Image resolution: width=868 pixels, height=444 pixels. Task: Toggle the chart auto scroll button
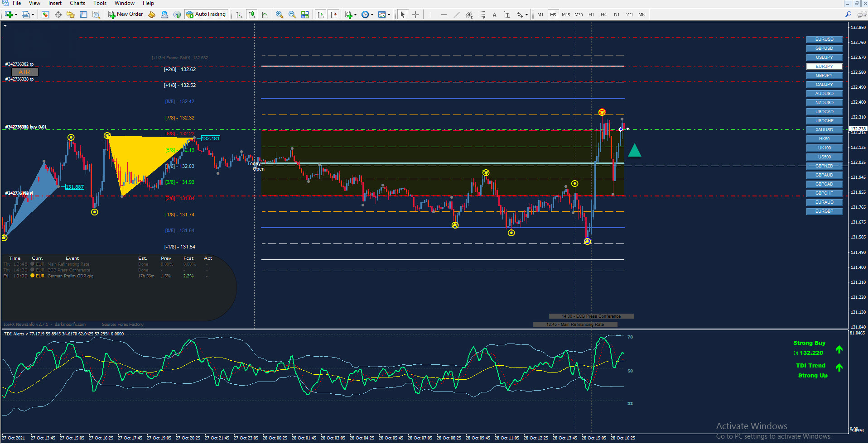pos(321,14)
